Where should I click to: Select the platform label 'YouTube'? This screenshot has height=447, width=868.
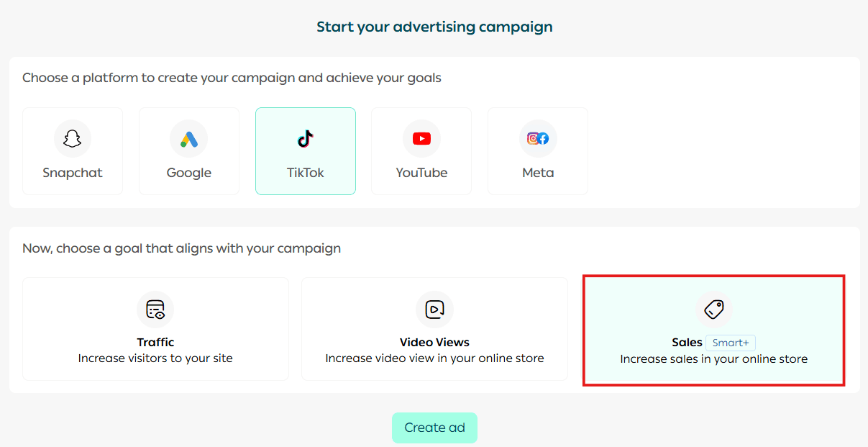tap(421, 173)
